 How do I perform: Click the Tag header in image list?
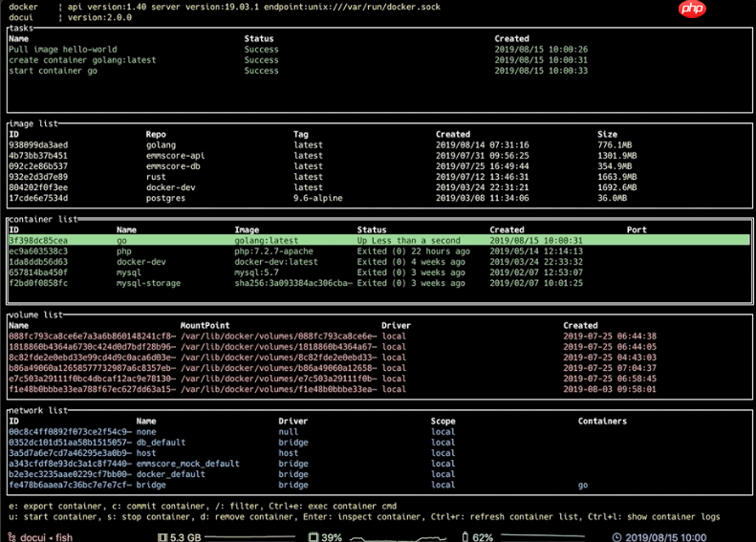coord(301,134)
